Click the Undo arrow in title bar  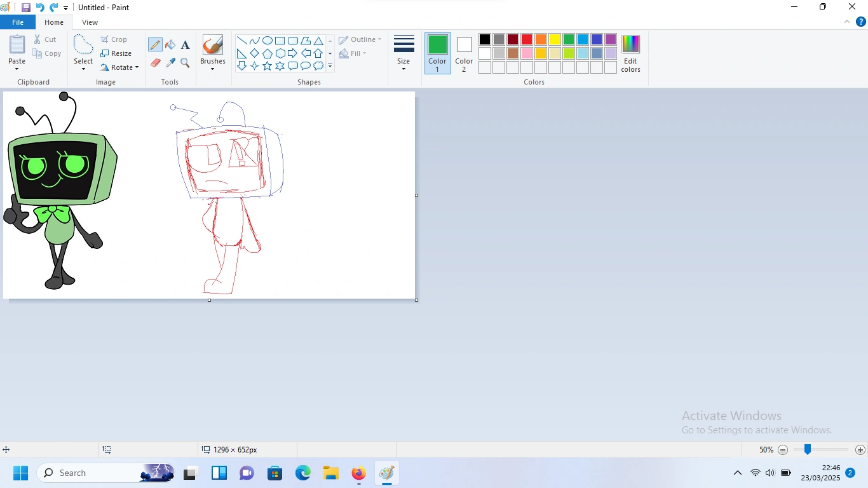(39, 8)
